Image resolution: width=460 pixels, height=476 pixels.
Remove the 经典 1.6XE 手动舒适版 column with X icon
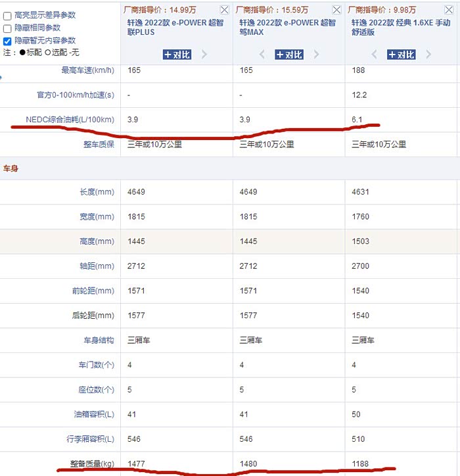[449, 10]
